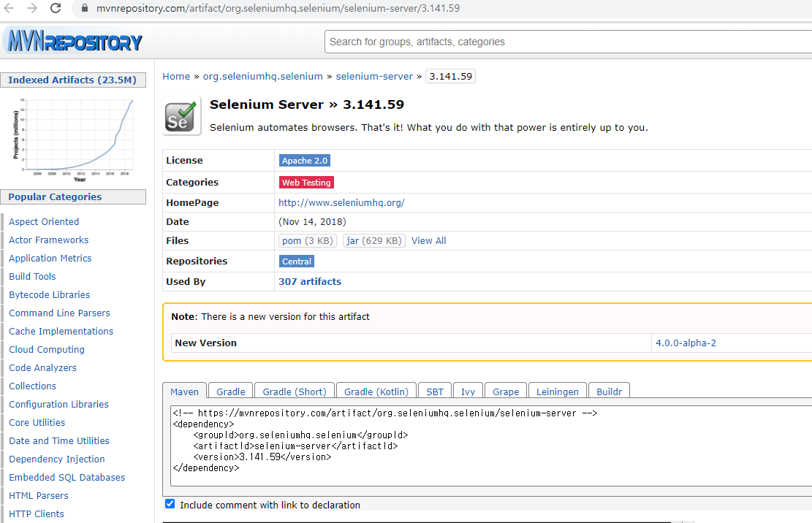Click Indexed Artifacts (23.5M) heading

[x=72, y=80]
